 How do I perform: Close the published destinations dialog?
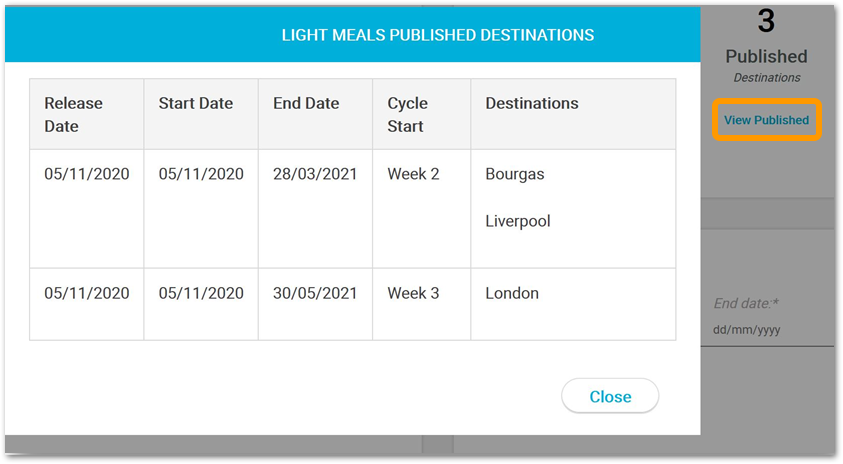(x=610, y=396)
